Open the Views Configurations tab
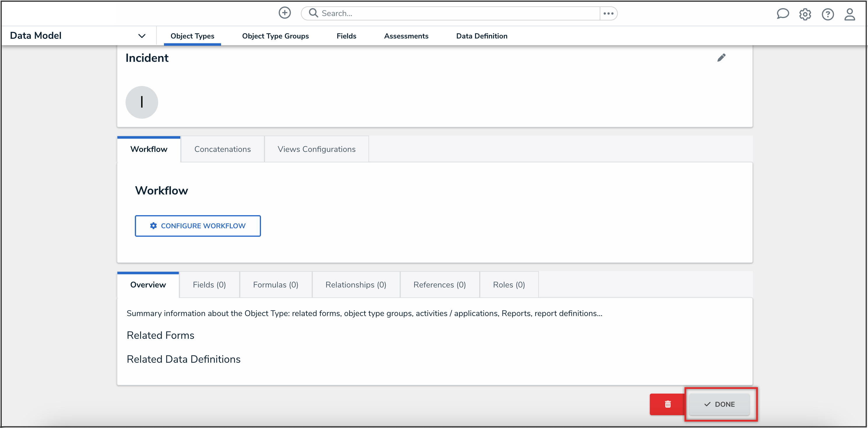This screenshot has width=868, height=428. click(x=316, y=149)
